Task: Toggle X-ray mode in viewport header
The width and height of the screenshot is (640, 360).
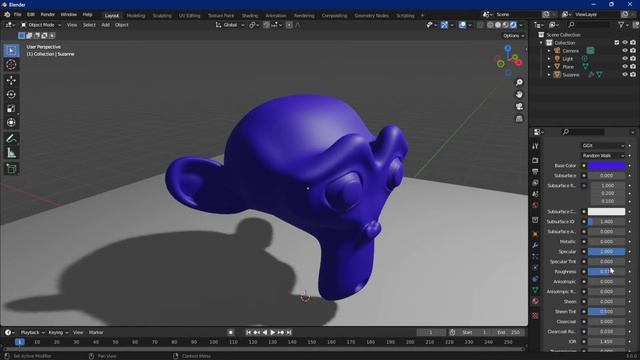Action: click(x=480, y=25)
